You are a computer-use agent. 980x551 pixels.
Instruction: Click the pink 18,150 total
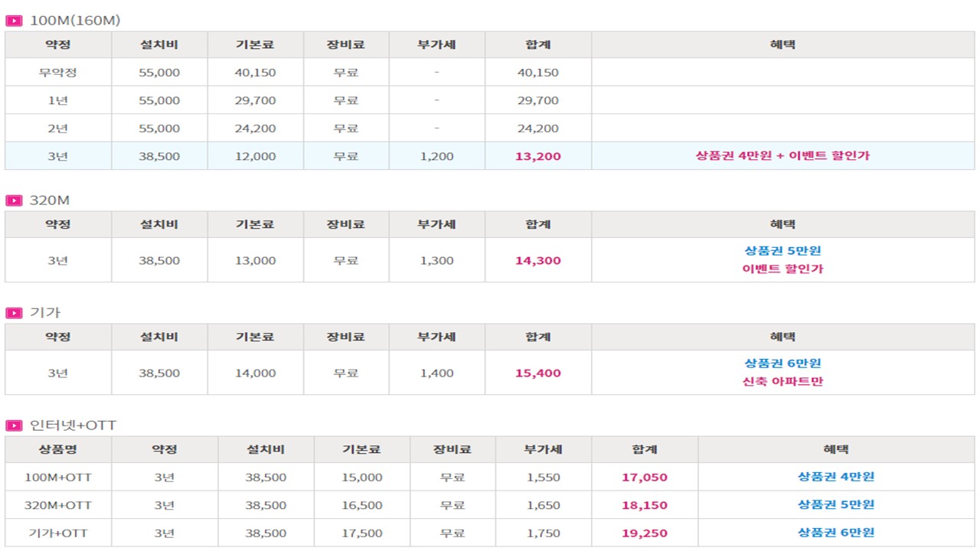pos(645,505)
